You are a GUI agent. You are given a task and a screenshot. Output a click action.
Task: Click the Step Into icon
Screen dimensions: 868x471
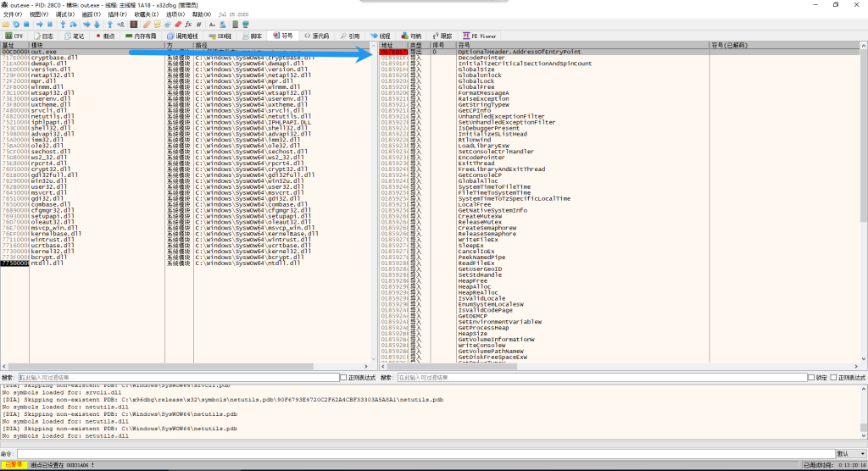point(63,25)
